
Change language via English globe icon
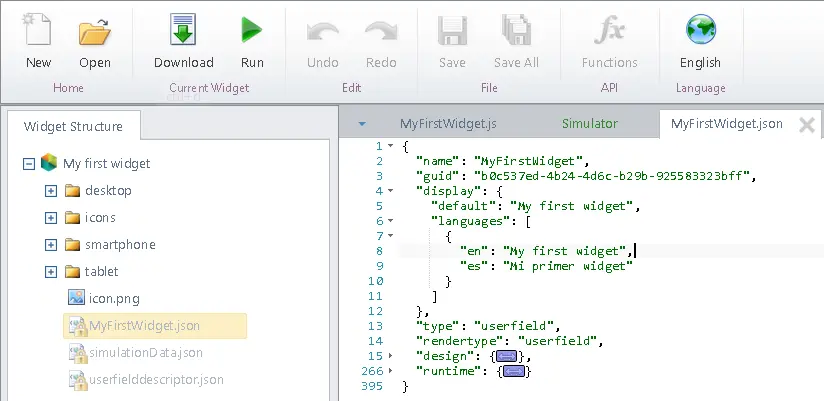click(x=701, y=29)
